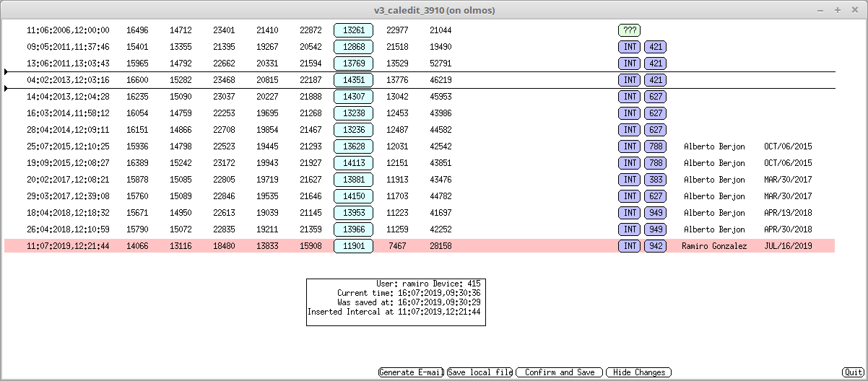Confirm and Save the changes
This screenshot has height=381, width=868.
click(x=560, y=372)
